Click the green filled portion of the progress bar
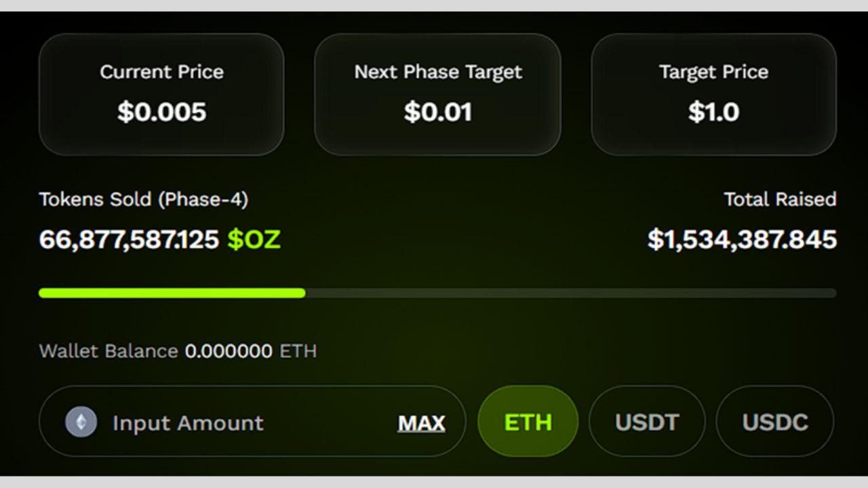This screenshot has width=868, height=488. 172,293
